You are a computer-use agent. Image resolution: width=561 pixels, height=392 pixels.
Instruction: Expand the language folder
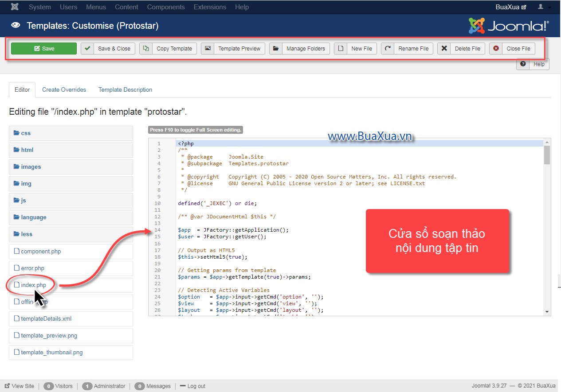click(x=71, y=217)
